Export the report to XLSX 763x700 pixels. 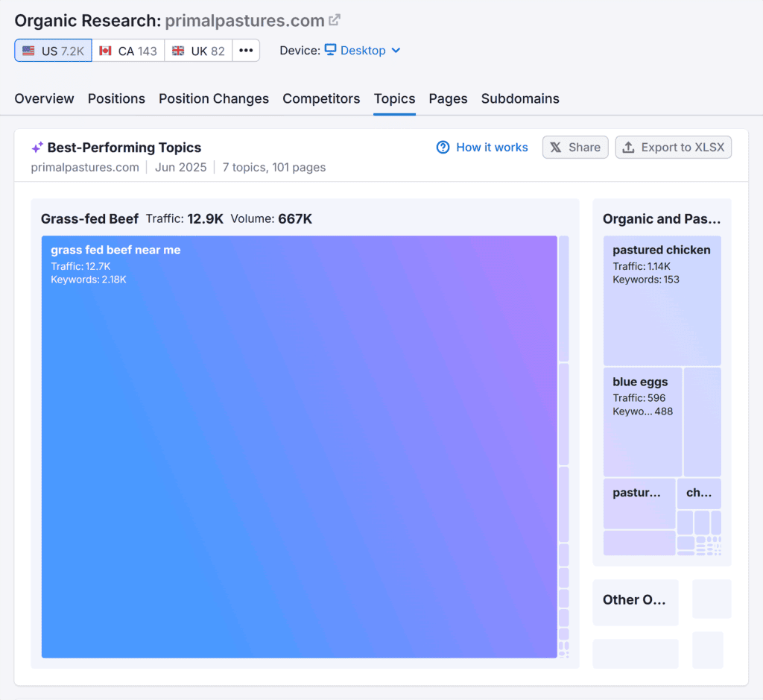tap(673, 147)
